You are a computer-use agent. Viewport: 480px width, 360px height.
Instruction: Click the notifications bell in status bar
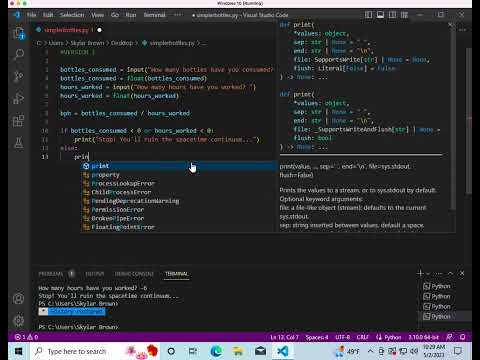pyautogui.click(x=463, y=337)
